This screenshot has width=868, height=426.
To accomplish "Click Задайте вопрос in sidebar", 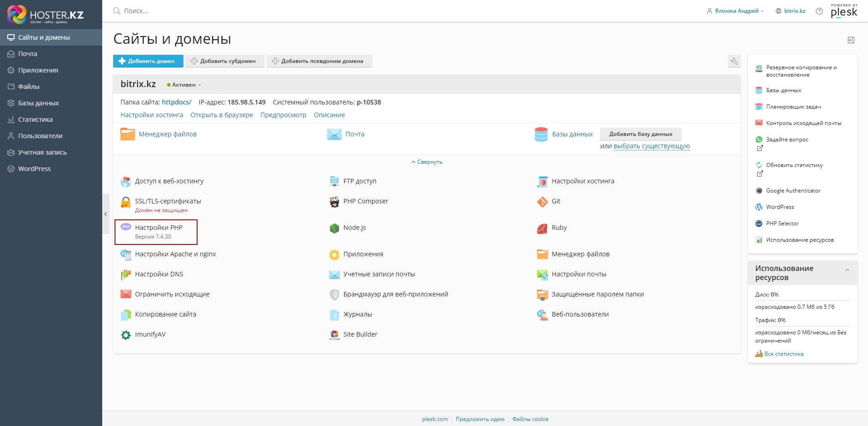I will [787, 140].
